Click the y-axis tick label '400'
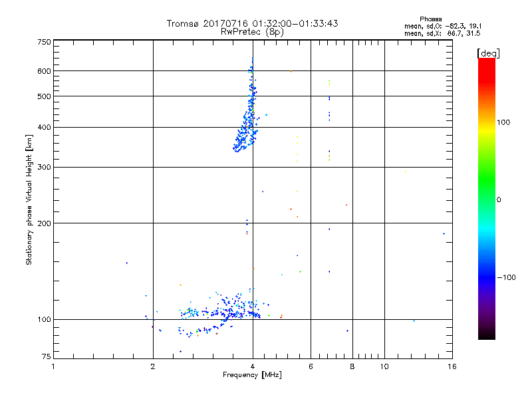This screenshot has width=532, height=399. [x=44, y=128]
